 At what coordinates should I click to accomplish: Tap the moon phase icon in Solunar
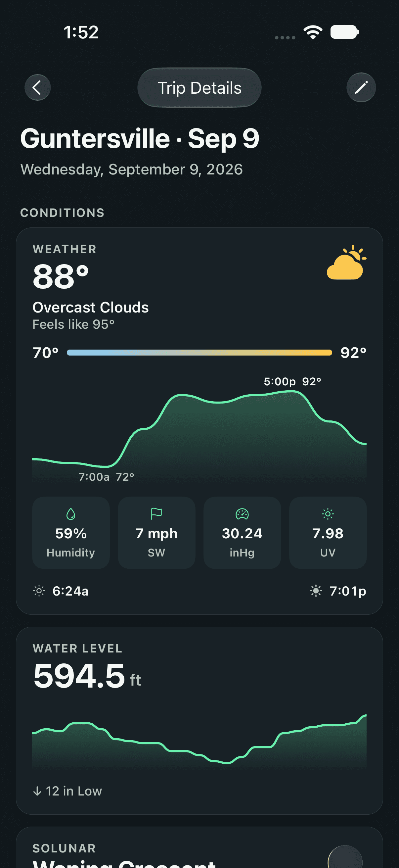point(345,857)
